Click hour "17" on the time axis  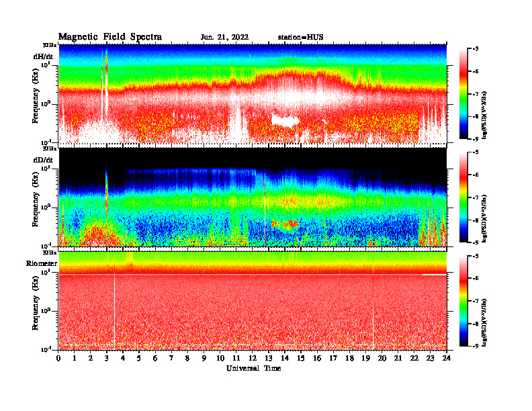click(x=333, y=358)
